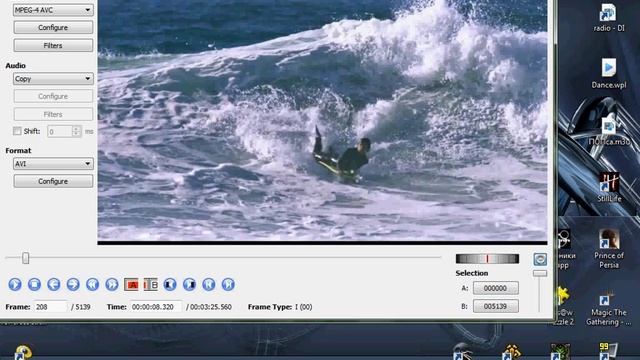Click Filters in the Audio section
Image resolution: width=640 pixels, height=360 pixels.
53,114
